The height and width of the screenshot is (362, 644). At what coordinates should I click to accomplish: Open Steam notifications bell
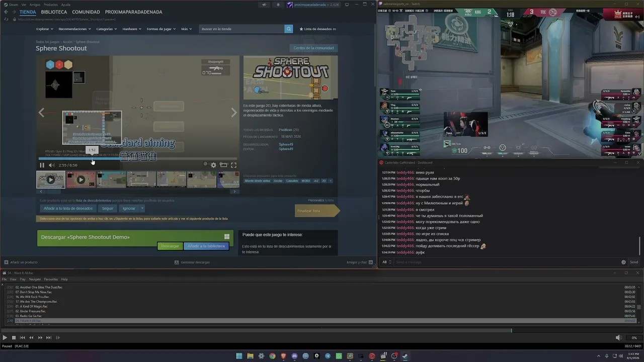click(278, 5)
